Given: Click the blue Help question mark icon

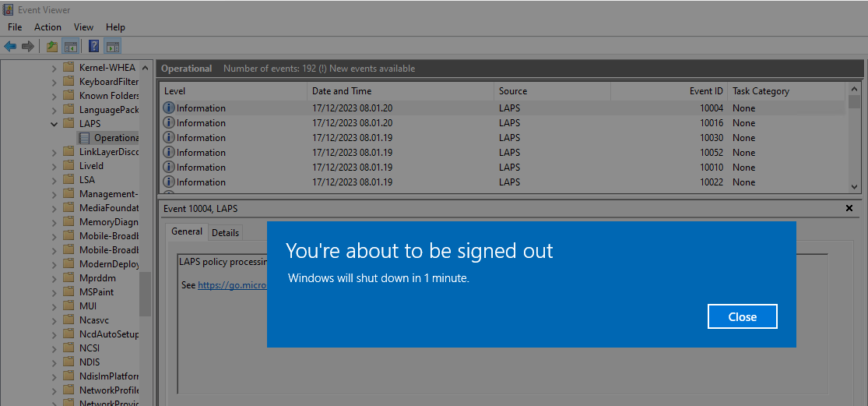Looking at the screenshot, I should pyautogui.click(x=94, y=47).
